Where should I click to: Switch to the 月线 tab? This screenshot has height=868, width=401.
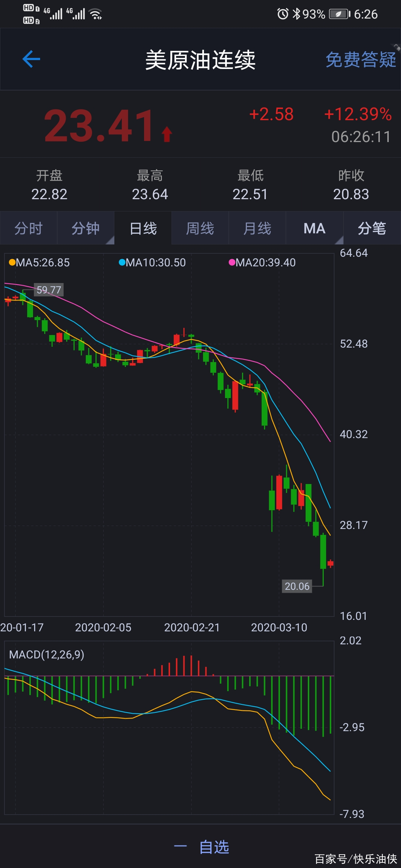pyautogui.click(x=257, y=228)
